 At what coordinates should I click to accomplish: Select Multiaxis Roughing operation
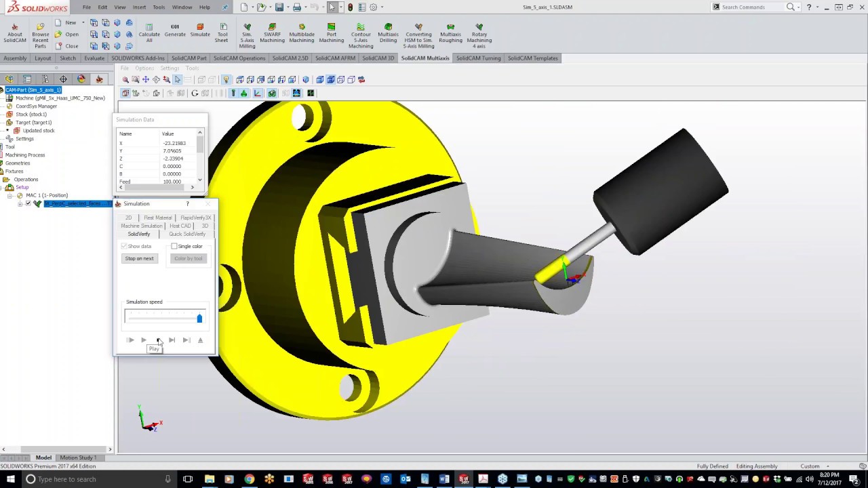450,34
